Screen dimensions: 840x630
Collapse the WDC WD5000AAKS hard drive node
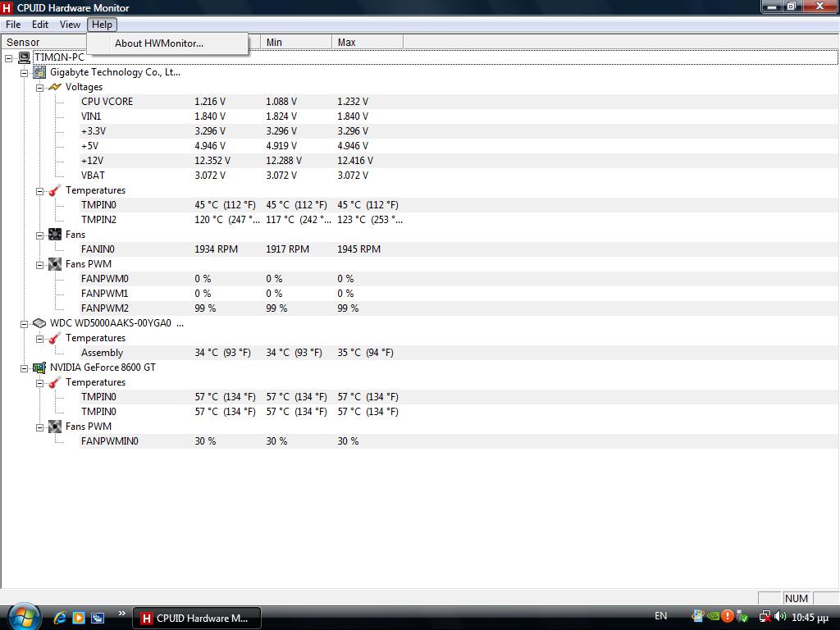pyautogui.click(x=24, y=324)
